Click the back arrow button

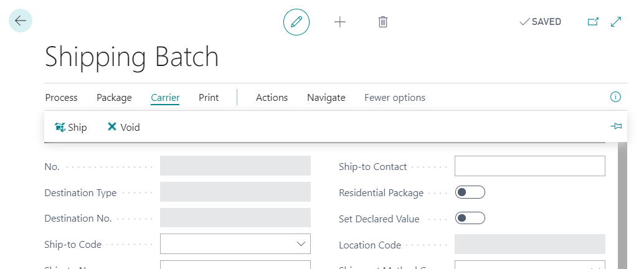click(x=21, y=21)
